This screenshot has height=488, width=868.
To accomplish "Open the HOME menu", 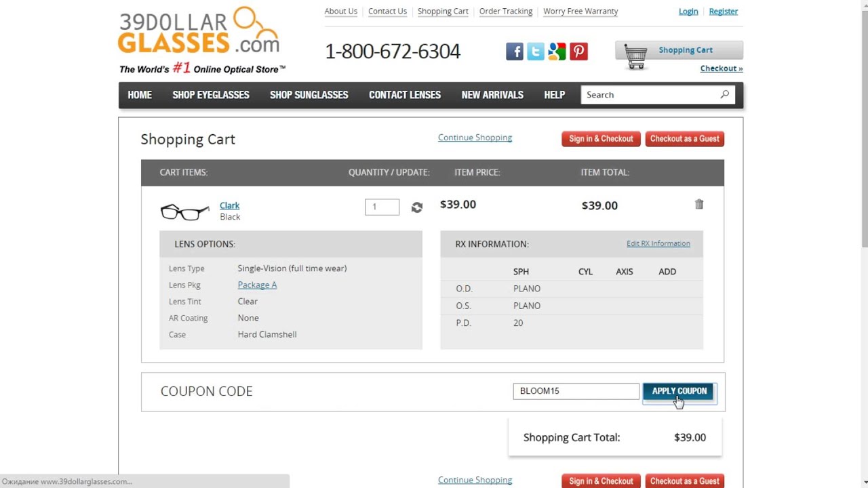I will pos(140,95).
